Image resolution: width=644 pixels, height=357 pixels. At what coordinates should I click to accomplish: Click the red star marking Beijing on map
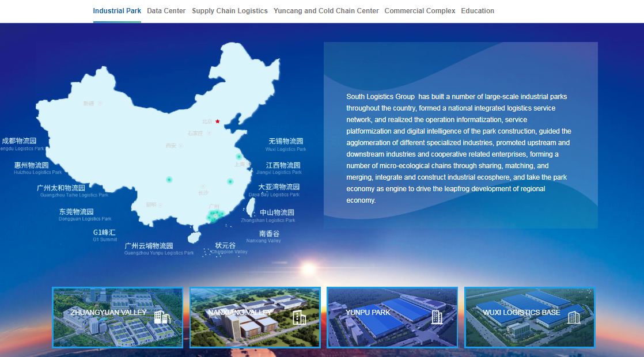click(218, 121)
